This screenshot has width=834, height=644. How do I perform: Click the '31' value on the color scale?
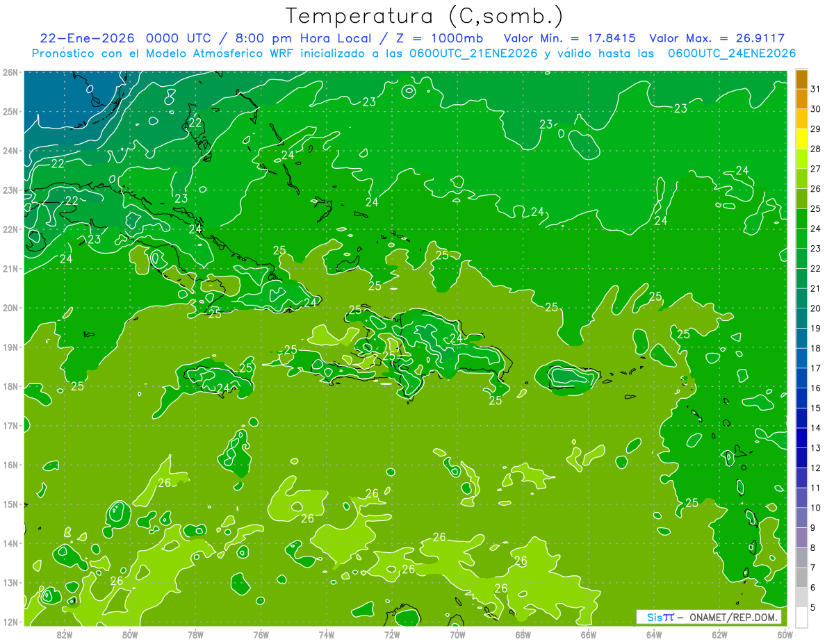click(x=815, y=89)
